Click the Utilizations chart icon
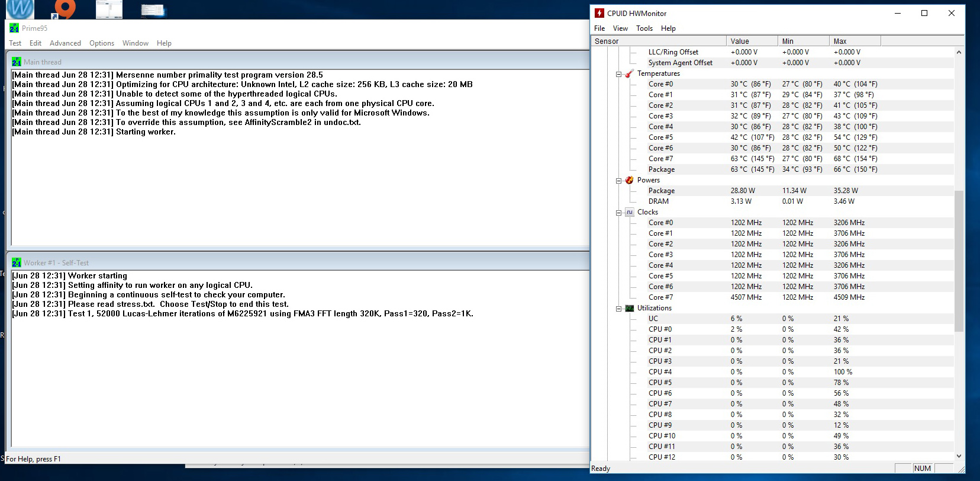Viewport: 980px width, 481px height. click(629, 308)
